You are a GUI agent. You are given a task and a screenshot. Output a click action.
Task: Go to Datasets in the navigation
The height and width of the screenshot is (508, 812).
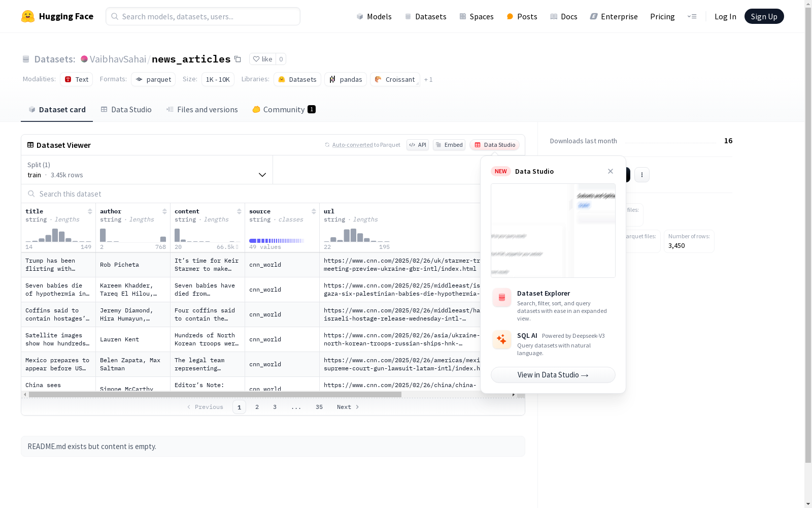tap(425, 17)
